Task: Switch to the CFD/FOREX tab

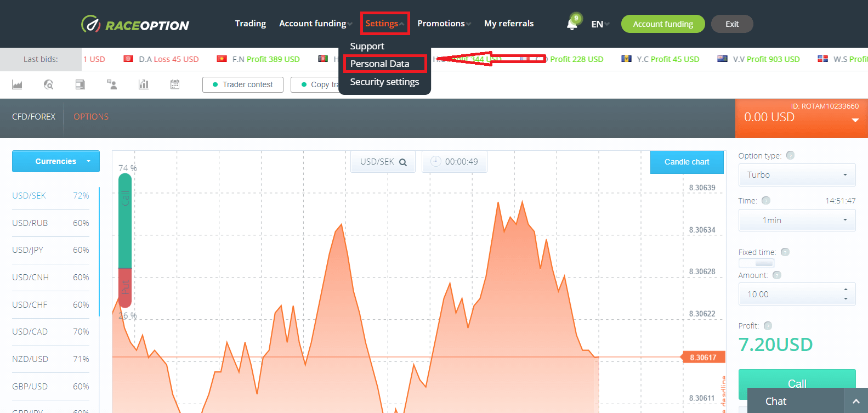Action: point(34,117)
